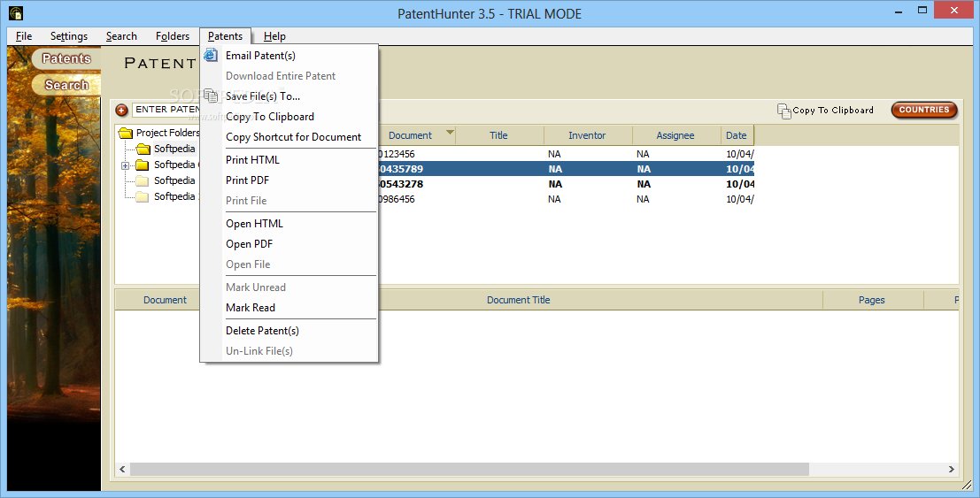Select the fourth Softpedia folder in tree
980x498 pixels.
174,196
